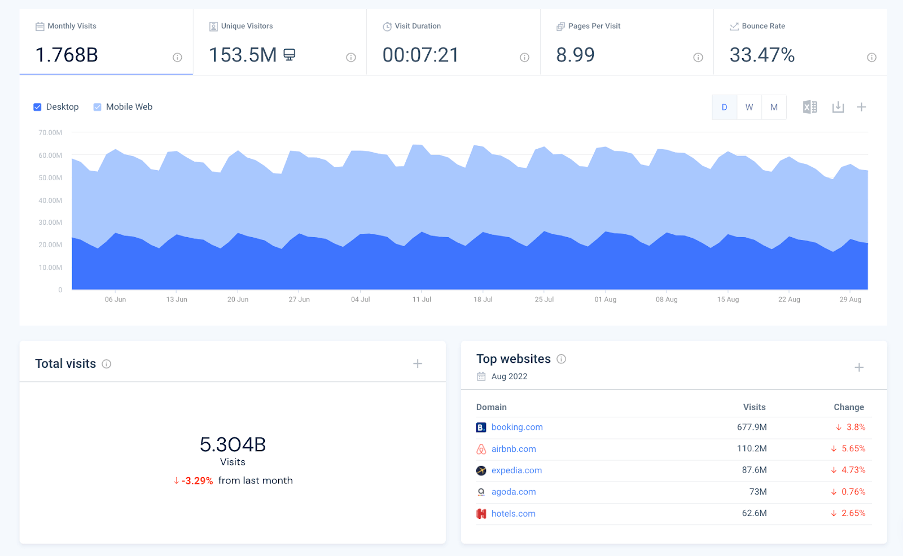Click Bounce Rate chart icon
The width and height of the screenshot is (904, 556).
[734, 26]
